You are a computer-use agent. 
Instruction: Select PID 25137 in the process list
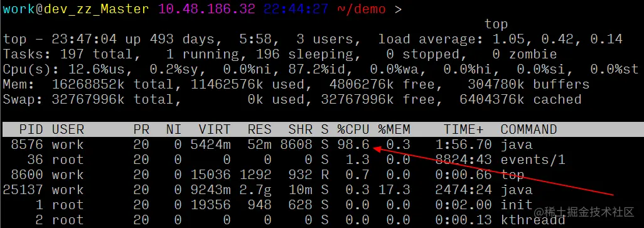pos(23,190)
